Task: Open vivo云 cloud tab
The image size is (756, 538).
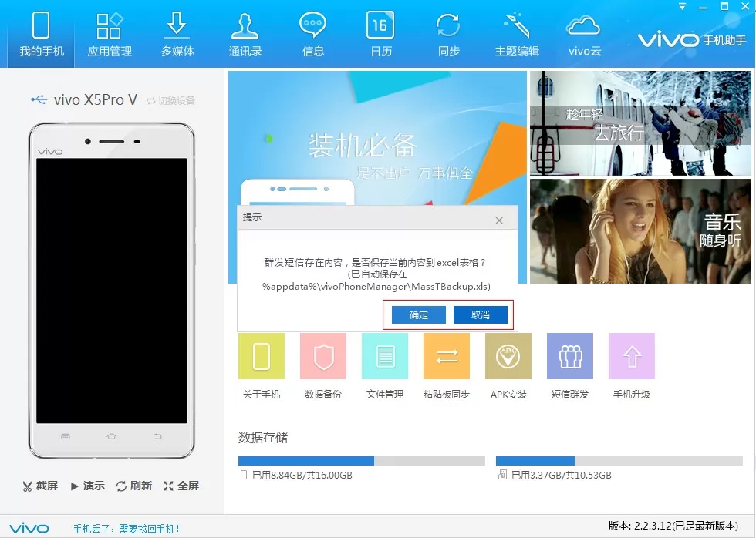Action: (584, 34)
